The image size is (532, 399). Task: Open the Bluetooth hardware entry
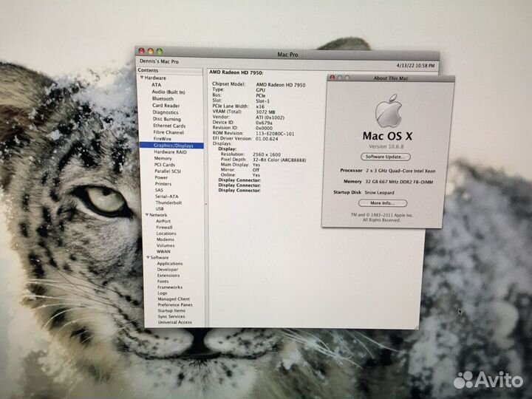pyautogui.click(x=163, y=99)
